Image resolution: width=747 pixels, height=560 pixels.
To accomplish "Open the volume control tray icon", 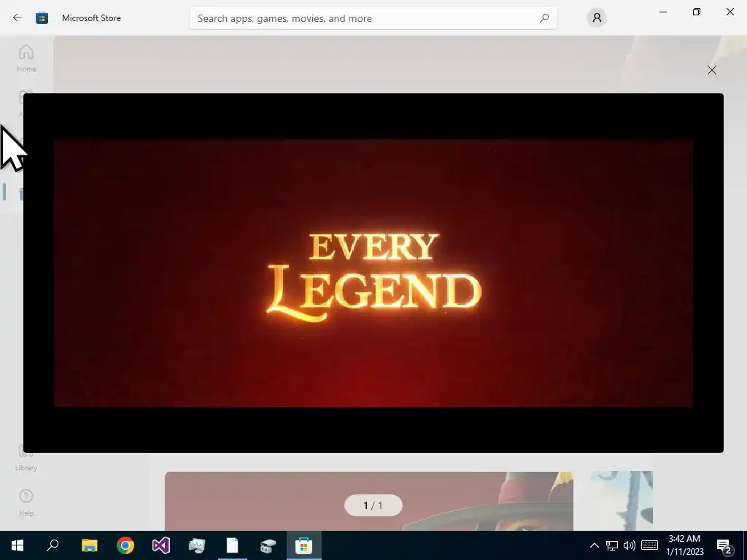I will point(630,545).
